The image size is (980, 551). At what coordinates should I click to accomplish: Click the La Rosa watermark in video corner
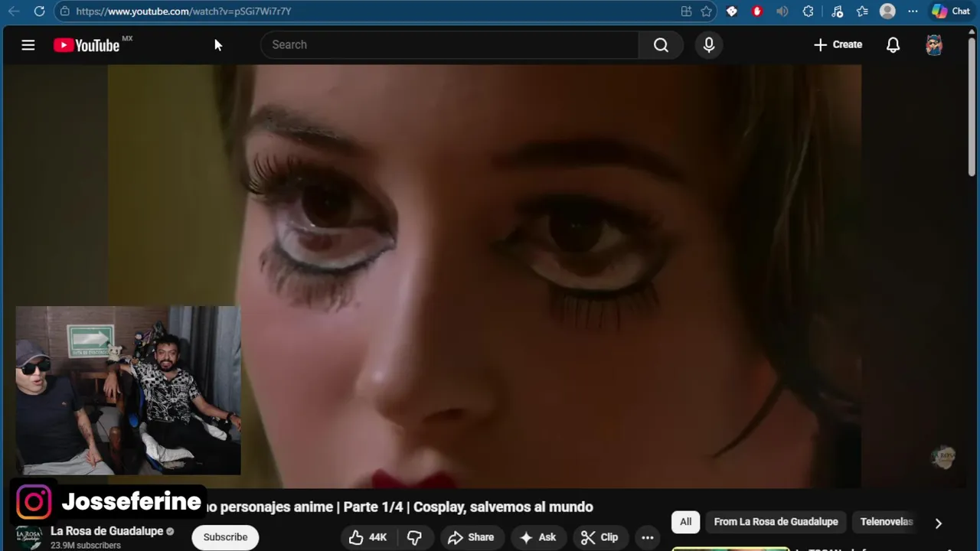point(944,458)
